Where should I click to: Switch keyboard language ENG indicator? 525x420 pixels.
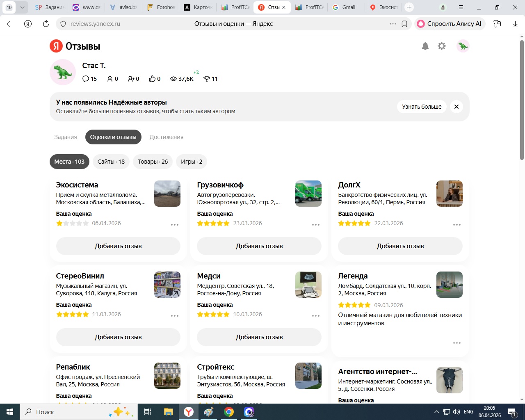click(x=468, y=412)
